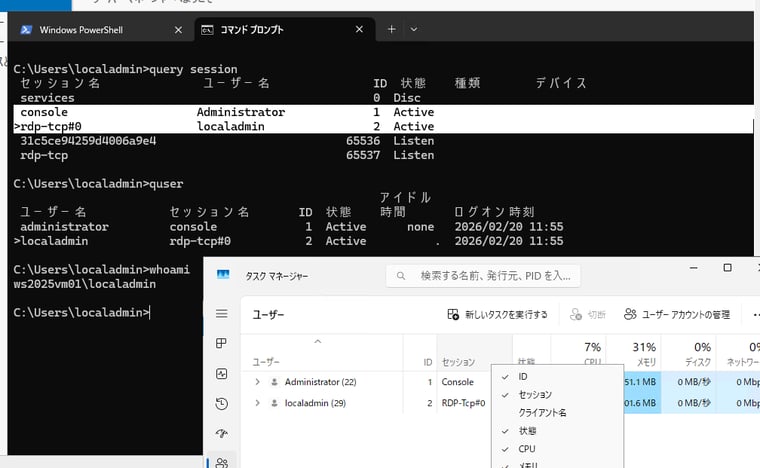760x468 pixels.
Task: Open App history in Task Manager sidebar
Action: (x=222, y=404)
